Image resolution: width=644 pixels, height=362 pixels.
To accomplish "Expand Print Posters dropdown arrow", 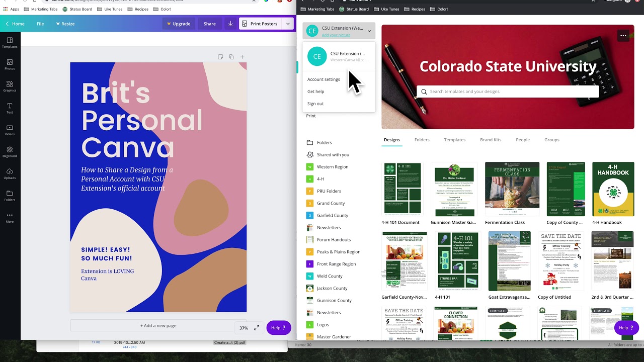I will tap(288, 24).
